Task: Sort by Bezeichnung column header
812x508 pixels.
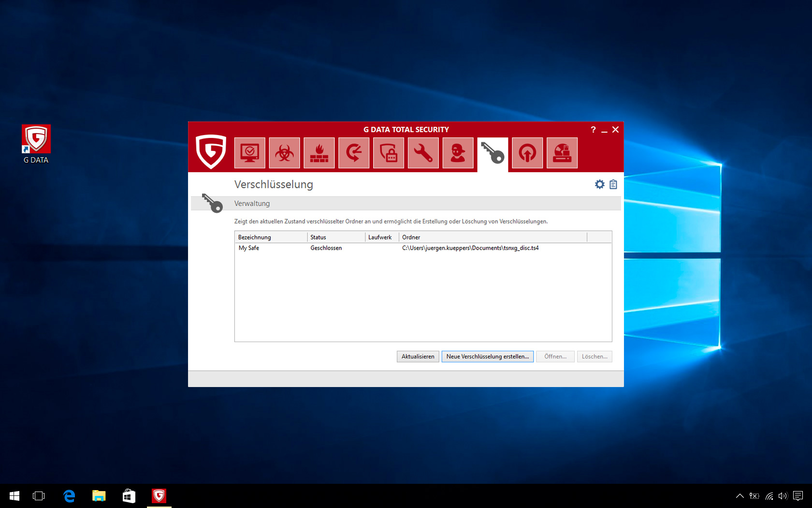Action: coord(271,237)
